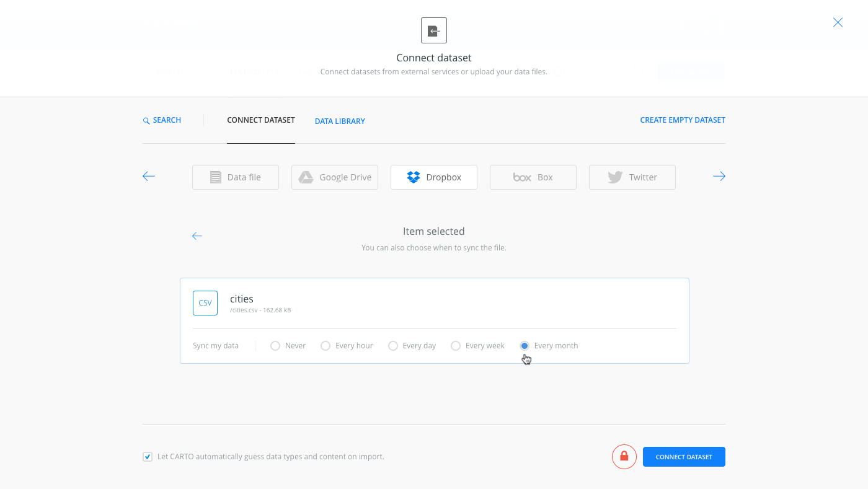The height and width of the screenshot is (489, 868).
Task: Select Every hour sync option
Action: pyautogui.click(x=325, y=346)
